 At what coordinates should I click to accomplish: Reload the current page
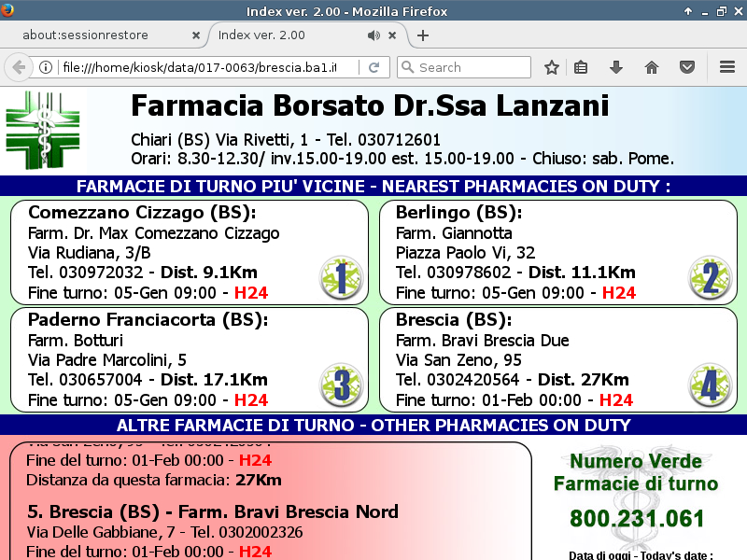[373, 67]
